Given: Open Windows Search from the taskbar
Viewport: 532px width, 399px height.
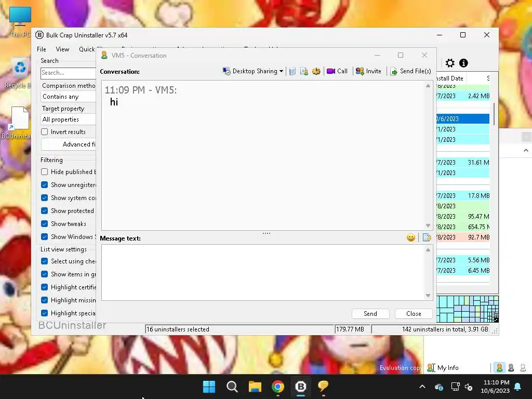Looking at the screenshot, I should pos(232,387).
